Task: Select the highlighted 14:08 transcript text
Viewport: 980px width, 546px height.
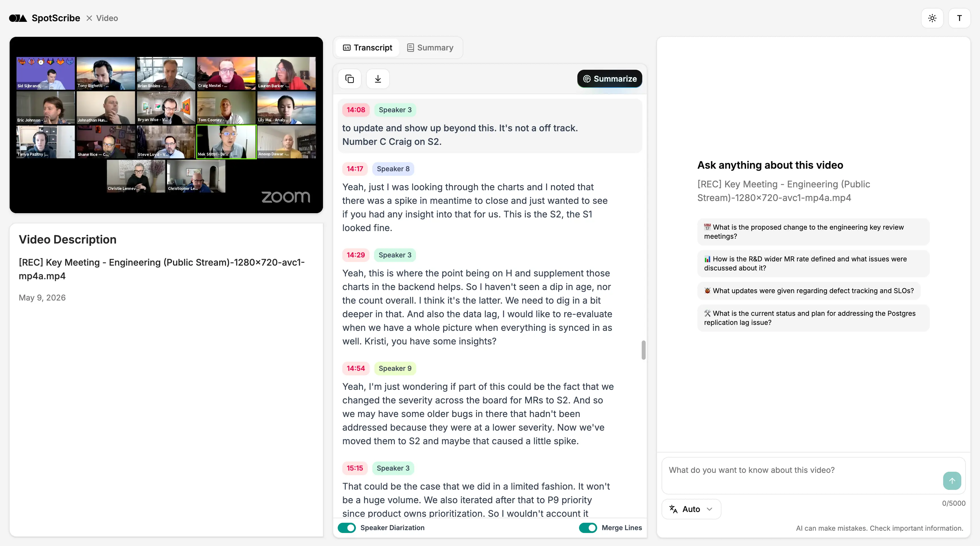Action: tap(460, 135)
